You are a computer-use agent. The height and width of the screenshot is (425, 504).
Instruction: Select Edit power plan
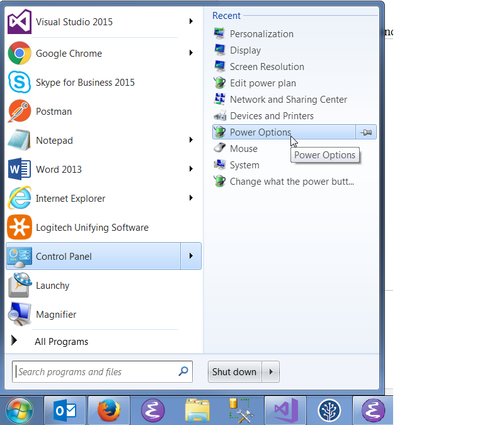(x=262, y=83)
